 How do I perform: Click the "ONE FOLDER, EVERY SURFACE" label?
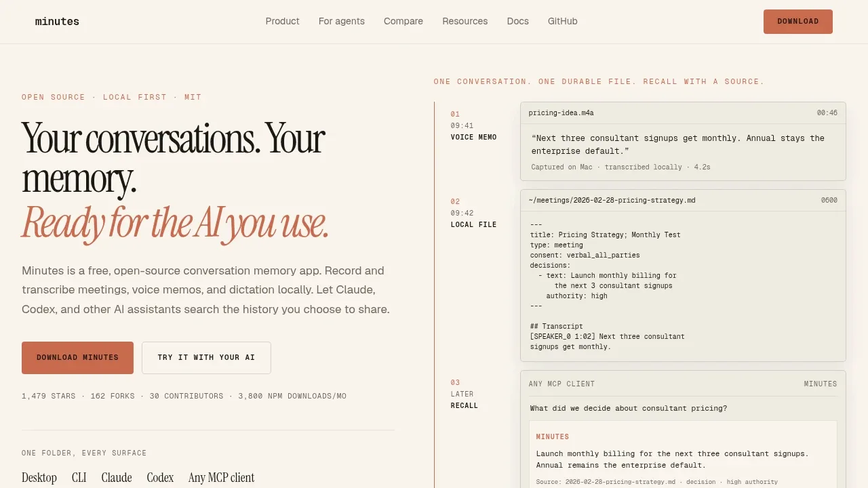[84, 453]
